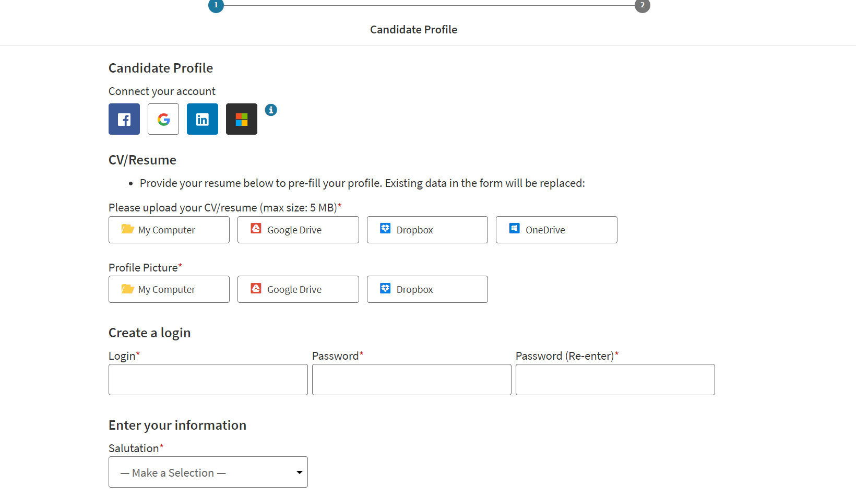
Task: Connect account with Microsoft icon
Action: 242,119
